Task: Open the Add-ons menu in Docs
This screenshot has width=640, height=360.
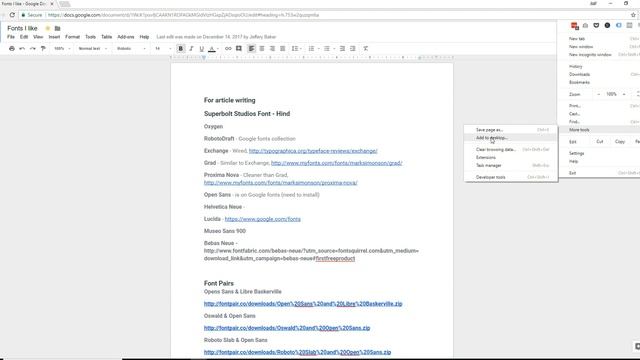Action: (x=126, y=37)
